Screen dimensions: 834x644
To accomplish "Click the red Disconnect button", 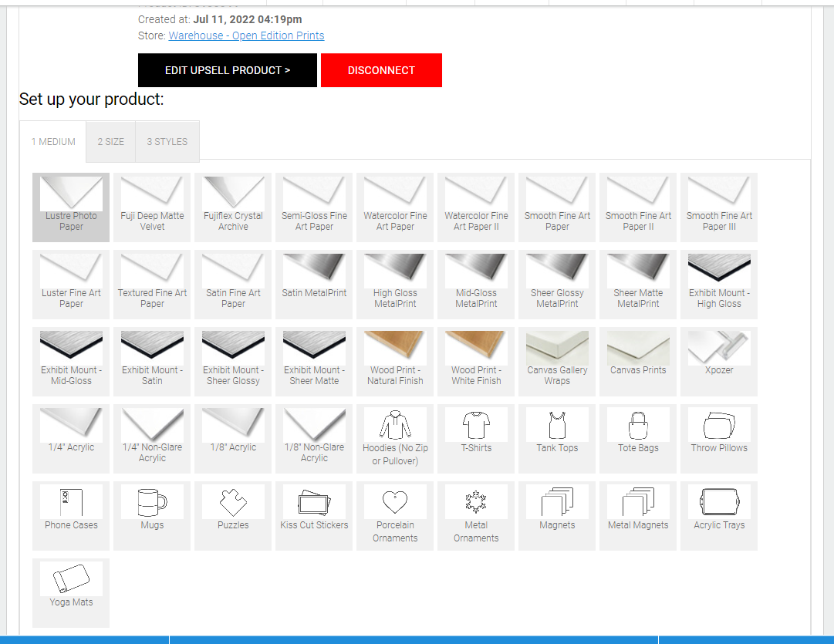I will (x=381, y=70).
